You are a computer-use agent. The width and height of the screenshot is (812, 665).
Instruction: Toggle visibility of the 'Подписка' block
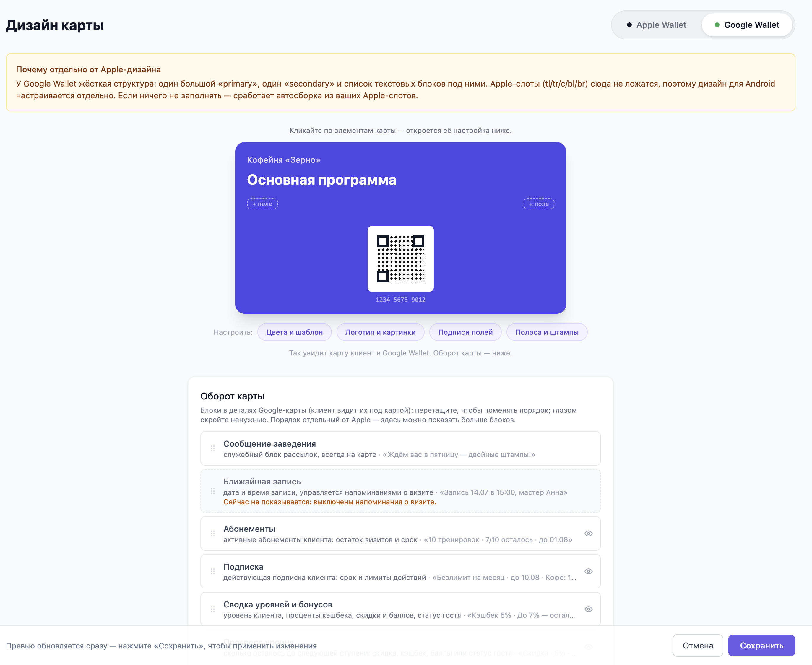(589, 571)
